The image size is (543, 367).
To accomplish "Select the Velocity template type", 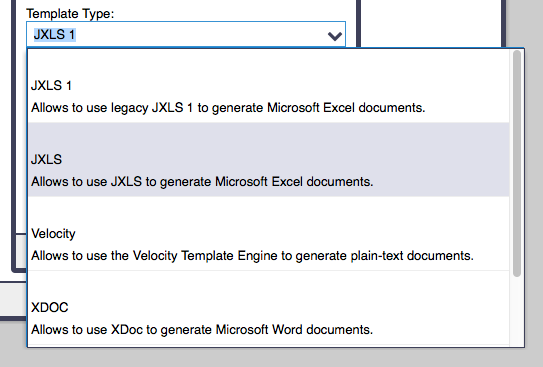I will click(x=269, y=234).
